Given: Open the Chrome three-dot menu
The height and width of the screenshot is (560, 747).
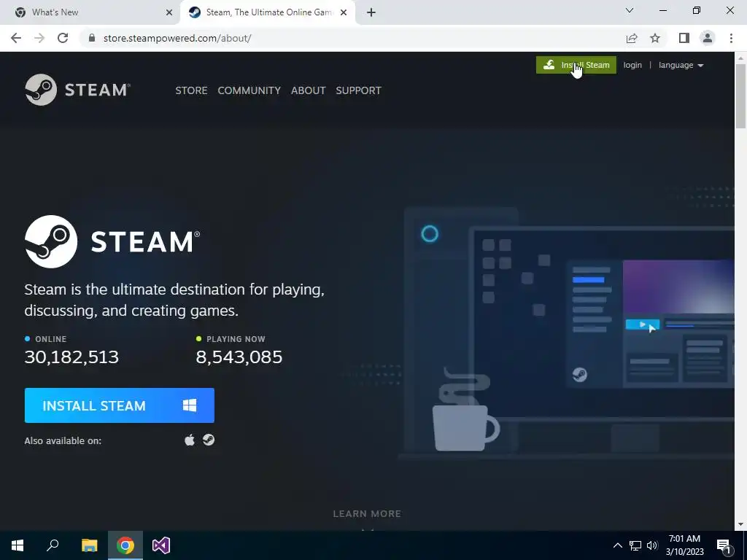Looking at the screenshot, I should [x=731, y=38].
